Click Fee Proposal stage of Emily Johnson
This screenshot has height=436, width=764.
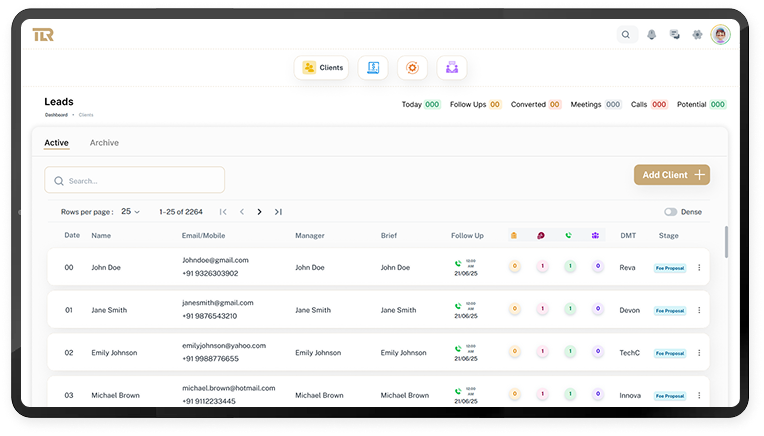coord(670,353)
